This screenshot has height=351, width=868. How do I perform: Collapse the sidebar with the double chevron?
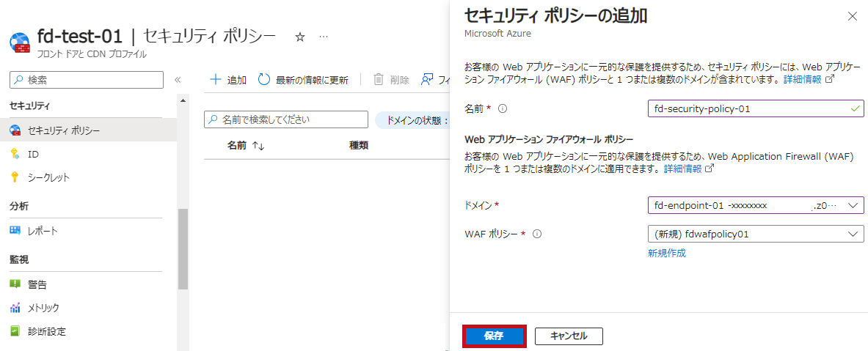coord(178,80)
